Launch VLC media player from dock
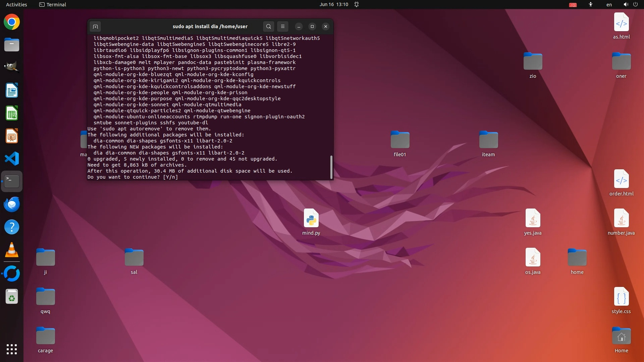The width and height of the screenshot is (644, 362). coord(12,250)
